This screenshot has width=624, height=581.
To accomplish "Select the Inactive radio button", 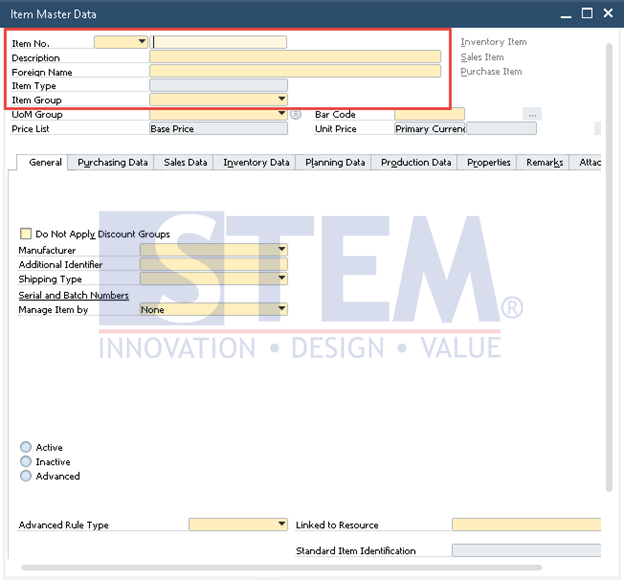I will pos(25,461).
